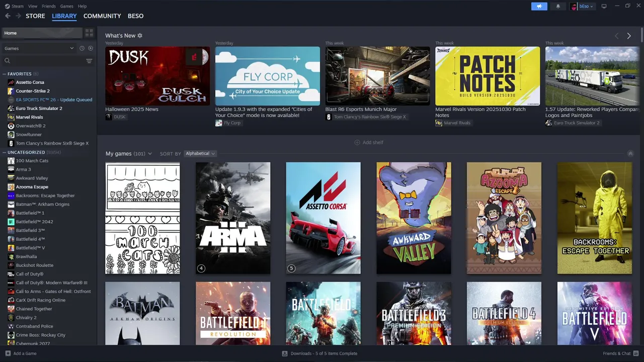Go to the Community tab
The width and height of the screenshot is (644, 362).
pyautogui.click(x=102, y=16)
